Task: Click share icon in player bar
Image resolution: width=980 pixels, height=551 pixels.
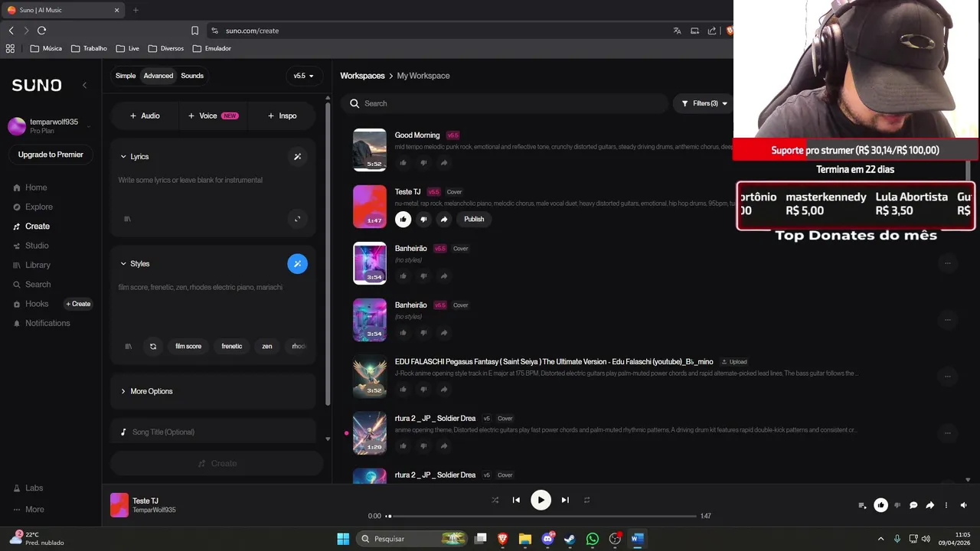Action: [x=929, y=505]
